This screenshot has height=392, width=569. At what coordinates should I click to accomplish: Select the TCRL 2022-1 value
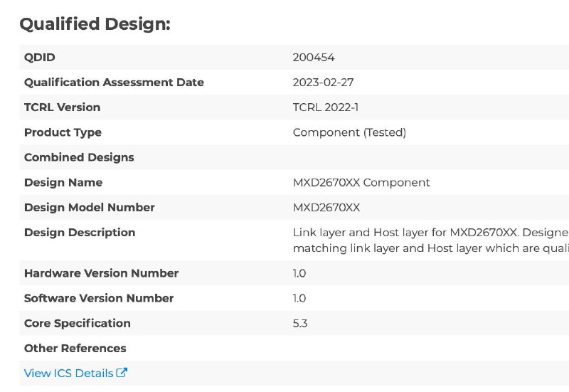(x=326, y=107)
